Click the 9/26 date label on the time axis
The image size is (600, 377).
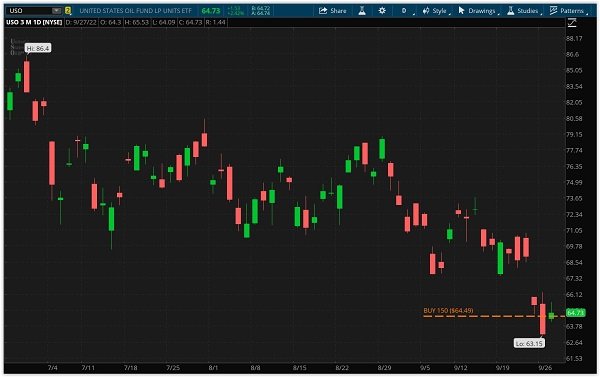point(545,368)
